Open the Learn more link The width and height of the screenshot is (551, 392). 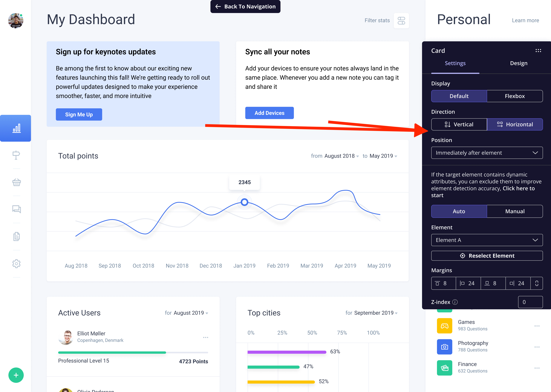tap(525, 20)
